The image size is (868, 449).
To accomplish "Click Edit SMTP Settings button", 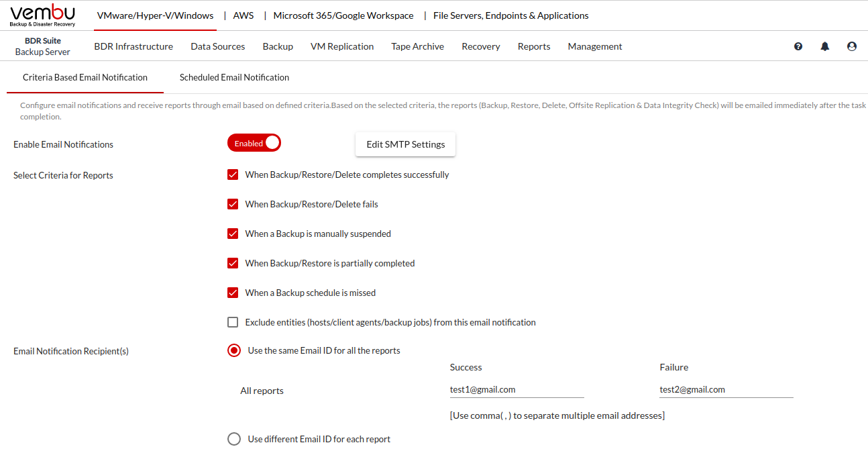I will (x=405, y=144).
